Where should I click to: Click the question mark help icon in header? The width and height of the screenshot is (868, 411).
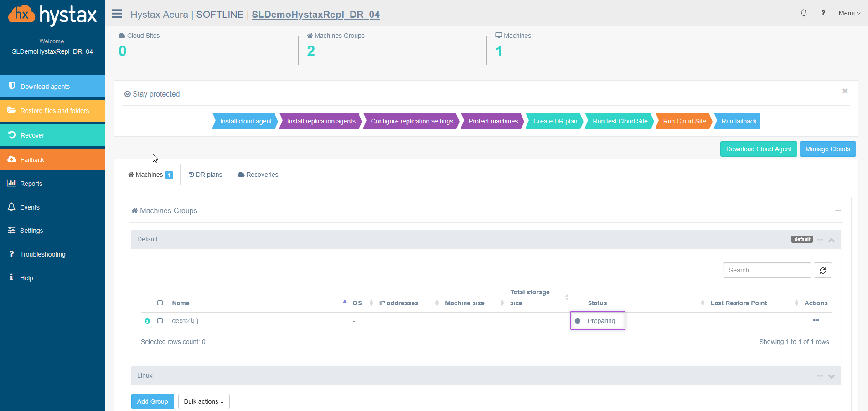coord(823,13)
